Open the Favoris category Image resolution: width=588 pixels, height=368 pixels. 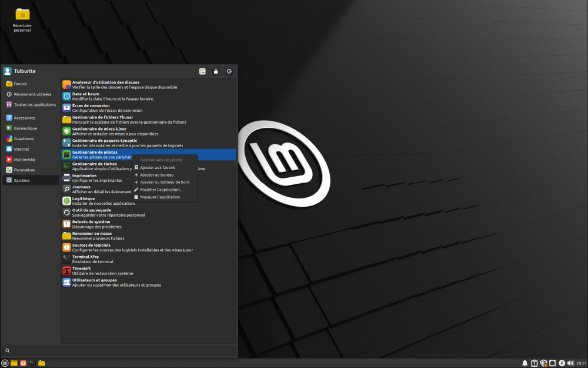point(20,84)
